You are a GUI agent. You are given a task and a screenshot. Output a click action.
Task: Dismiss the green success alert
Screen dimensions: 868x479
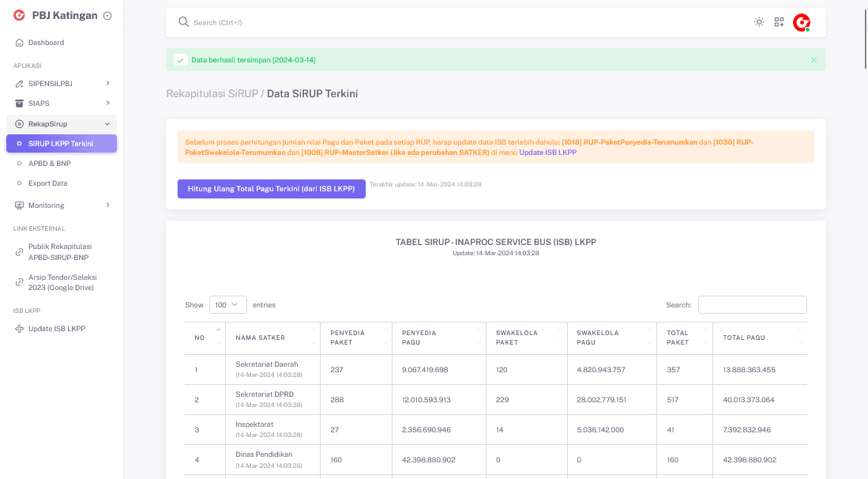tap(814, 60)
